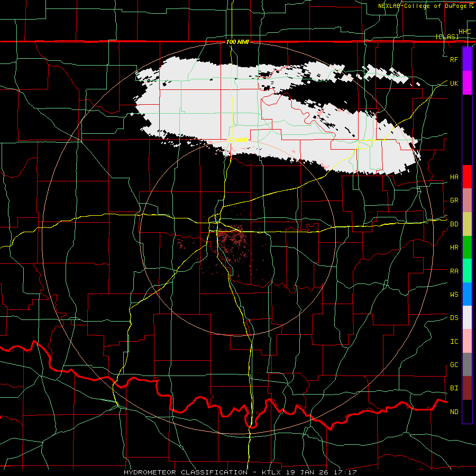Click the DS legend label
This screenshot has width=476, height=476.
(x=454, y=318)
